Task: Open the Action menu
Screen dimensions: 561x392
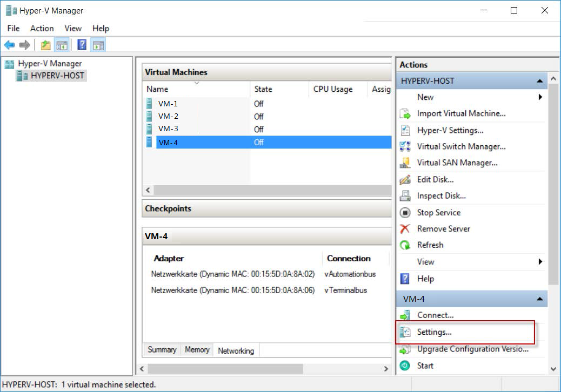Action: (42, 28)
